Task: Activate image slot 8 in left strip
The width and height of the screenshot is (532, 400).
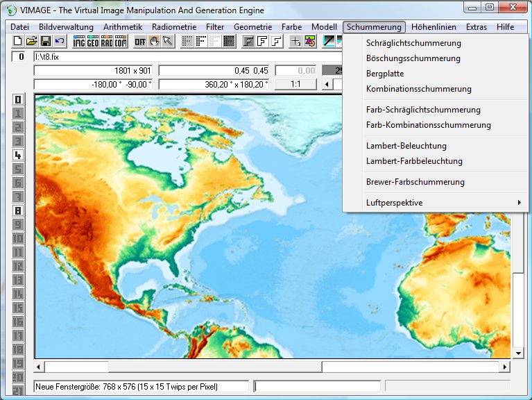Action: [18, 210]
